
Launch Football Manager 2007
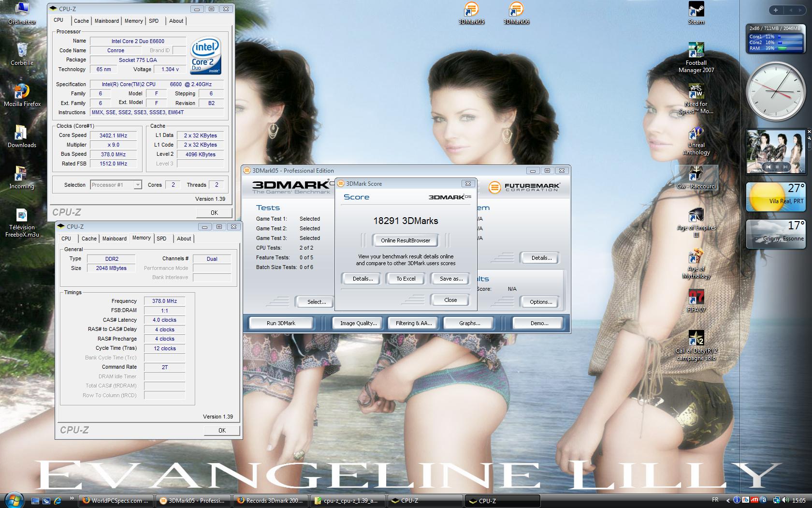pyautogui.click(x=696, y=58)
